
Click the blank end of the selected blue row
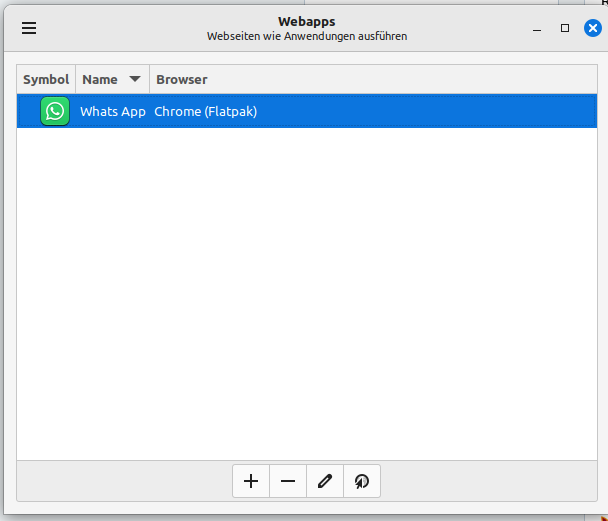coord(450,111)
